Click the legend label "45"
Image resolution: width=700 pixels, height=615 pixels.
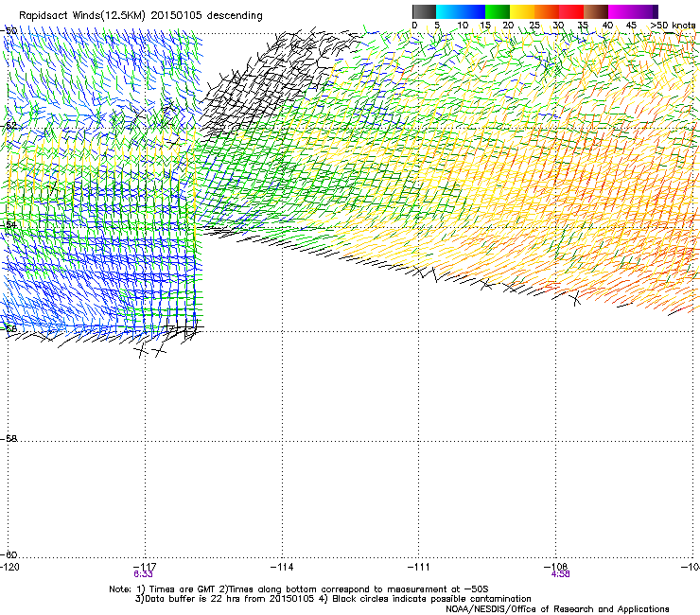click(x=631, y=26)
